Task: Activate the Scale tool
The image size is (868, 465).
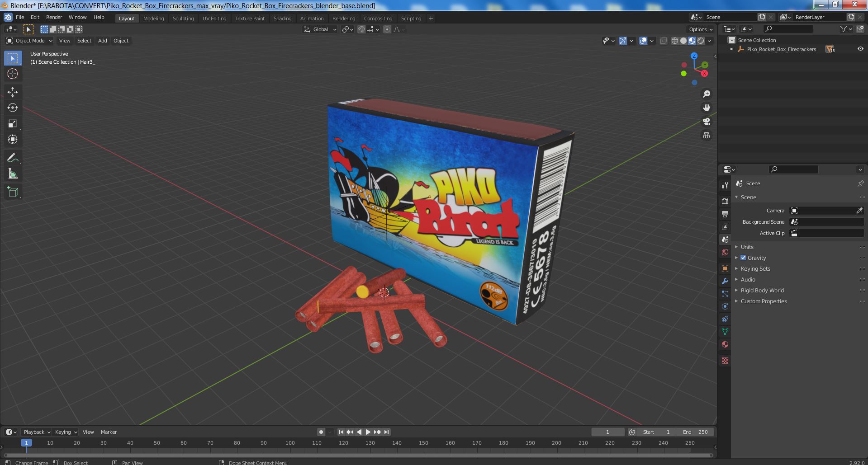Action: (x=13, y=124)
